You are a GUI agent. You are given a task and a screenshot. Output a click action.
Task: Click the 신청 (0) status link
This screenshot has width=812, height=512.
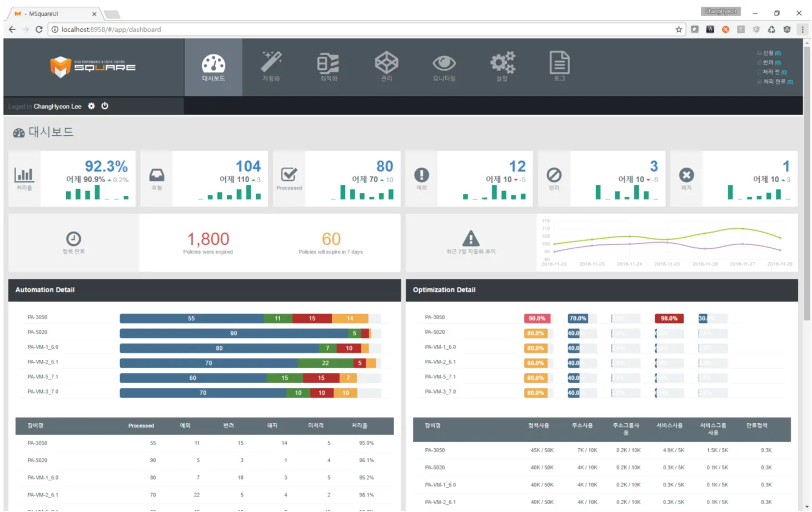click(769, 53)
